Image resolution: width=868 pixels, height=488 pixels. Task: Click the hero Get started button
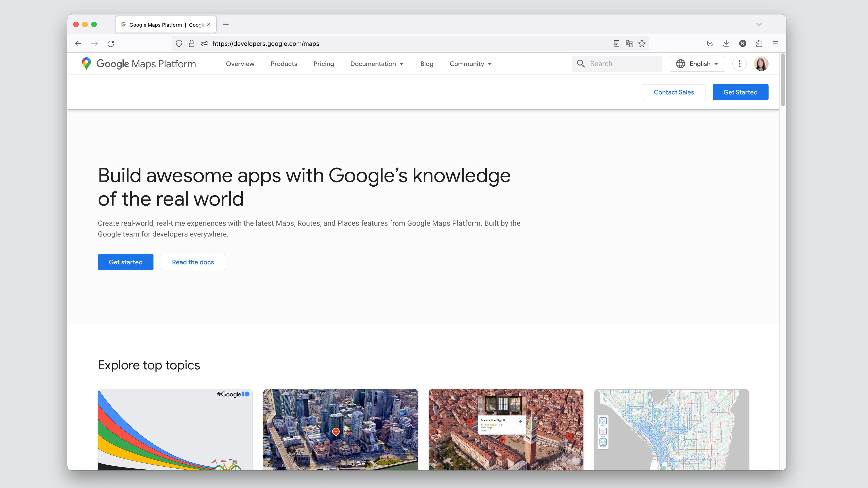pos(125,262)
